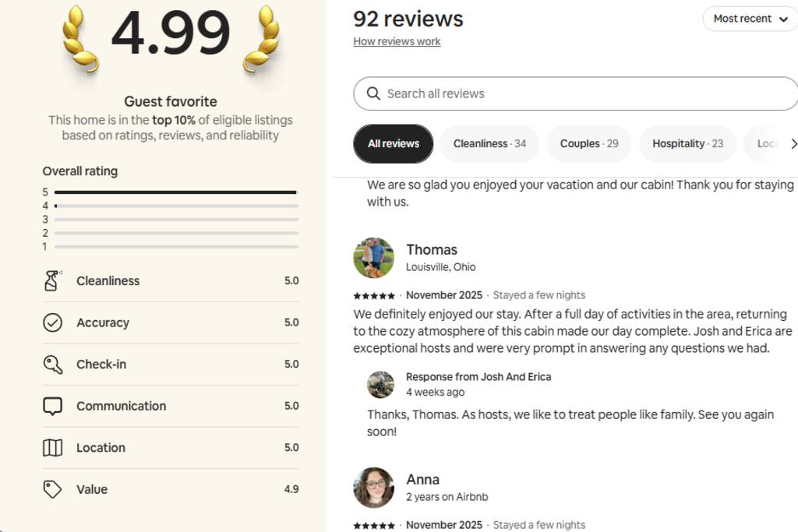Click the Communication speech bubble icon

pos(52,406)
